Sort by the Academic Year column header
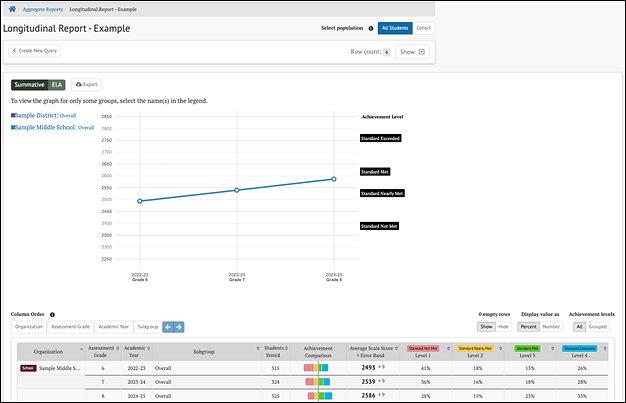The image size is (626, 403). pyautogui.click(x=137, y=352)
